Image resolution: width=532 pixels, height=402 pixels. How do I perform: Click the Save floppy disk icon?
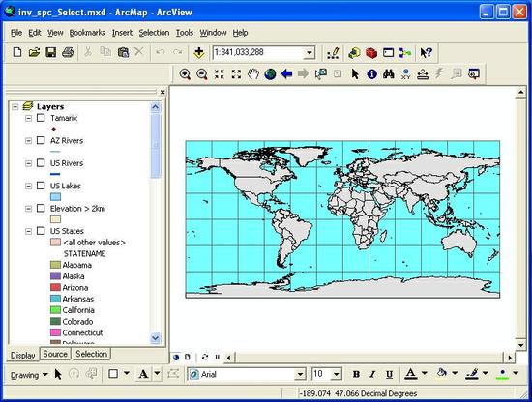[51, 52]
